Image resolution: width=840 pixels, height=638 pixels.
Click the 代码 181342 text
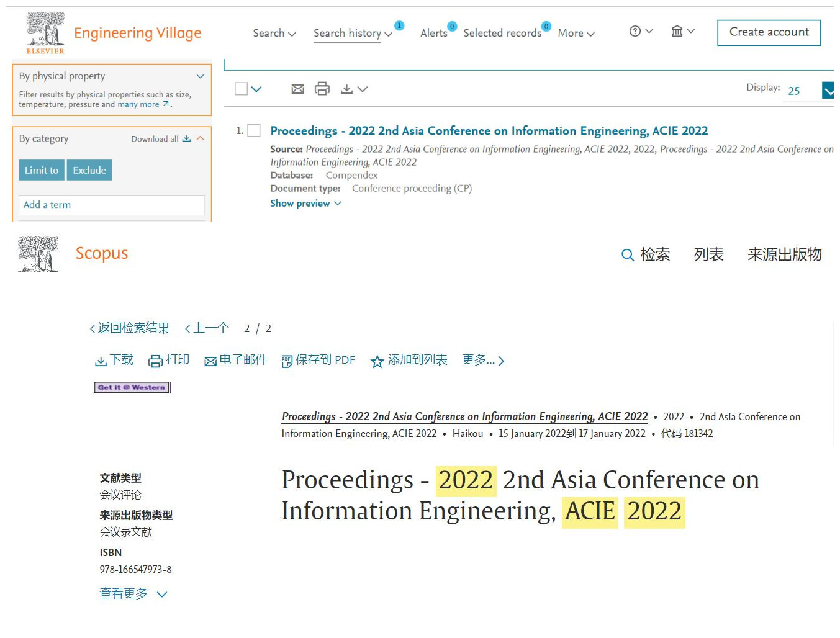coord(687,433)
